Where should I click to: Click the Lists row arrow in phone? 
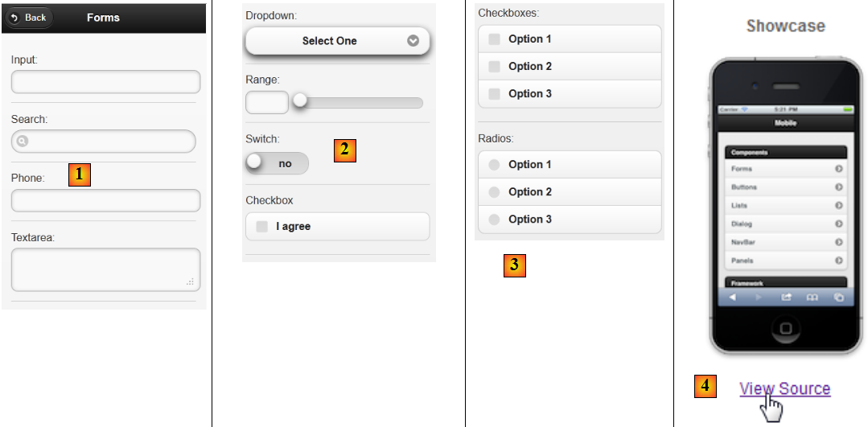tap(838, 206)
